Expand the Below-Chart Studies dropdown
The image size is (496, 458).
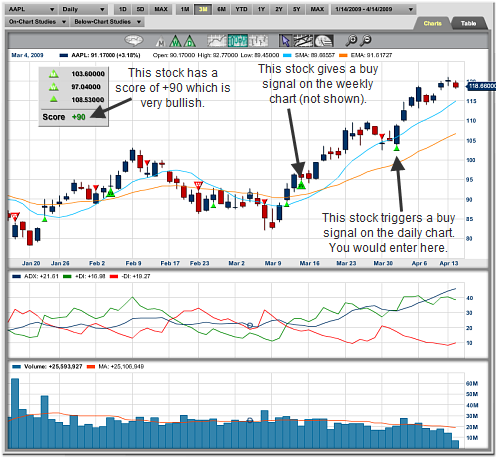pyautogui.click(x=107, y=22)
